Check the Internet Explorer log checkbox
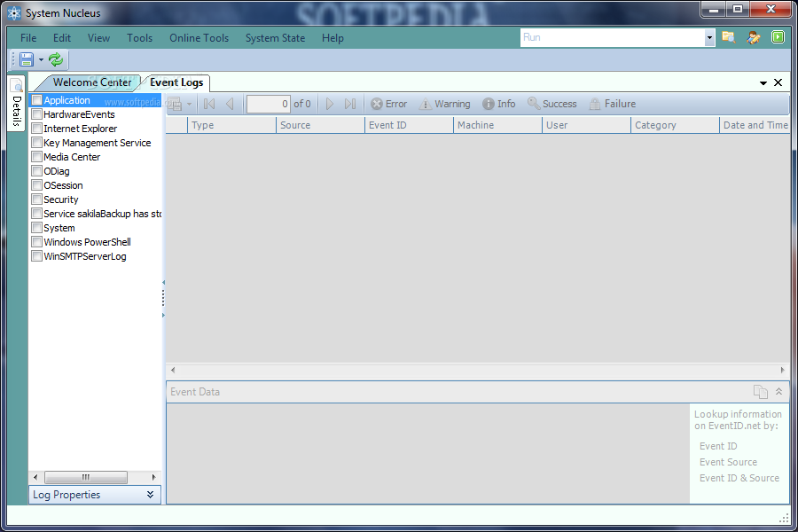 (36, 129)
